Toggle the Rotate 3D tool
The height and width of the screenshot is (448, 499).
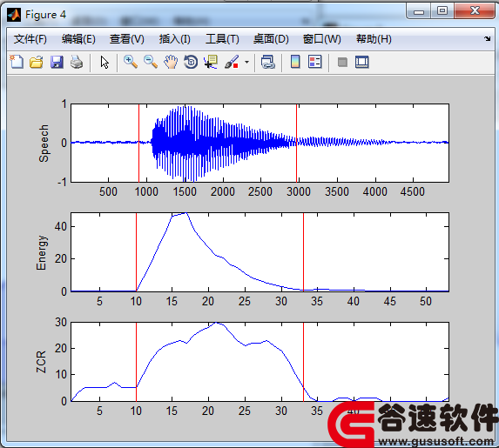click(x=191, y=62)
